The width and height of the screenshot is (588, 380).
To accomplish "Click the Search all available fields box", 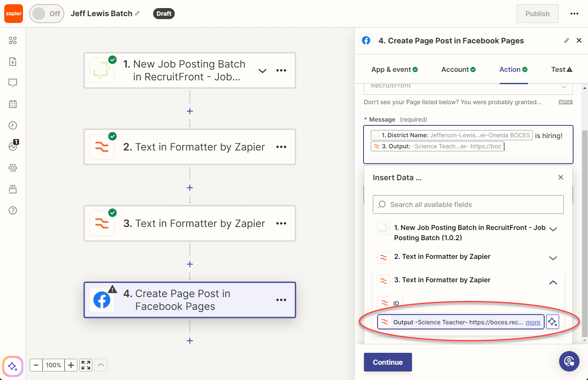I will [x=468, y=204].
